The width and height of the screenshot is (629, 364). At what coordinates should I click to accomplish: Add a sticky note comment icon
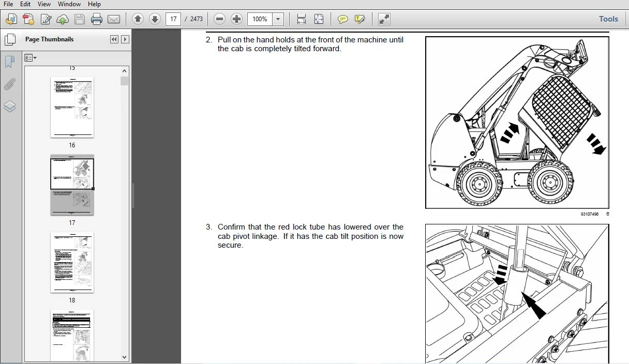[x=342, y=19]
